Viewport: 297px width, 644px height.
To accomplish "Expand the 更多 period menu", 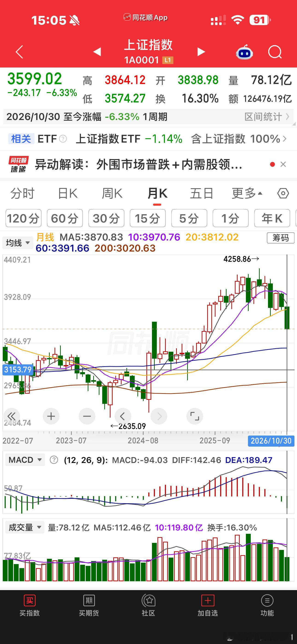I will coord(247,193).
